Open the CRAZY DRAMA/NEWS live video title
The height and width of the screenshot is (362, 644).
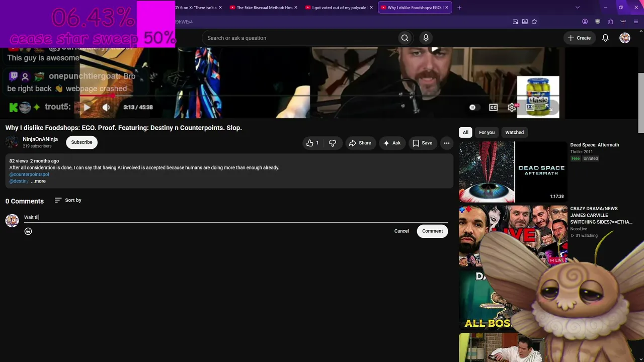click(x=601, y=215)
